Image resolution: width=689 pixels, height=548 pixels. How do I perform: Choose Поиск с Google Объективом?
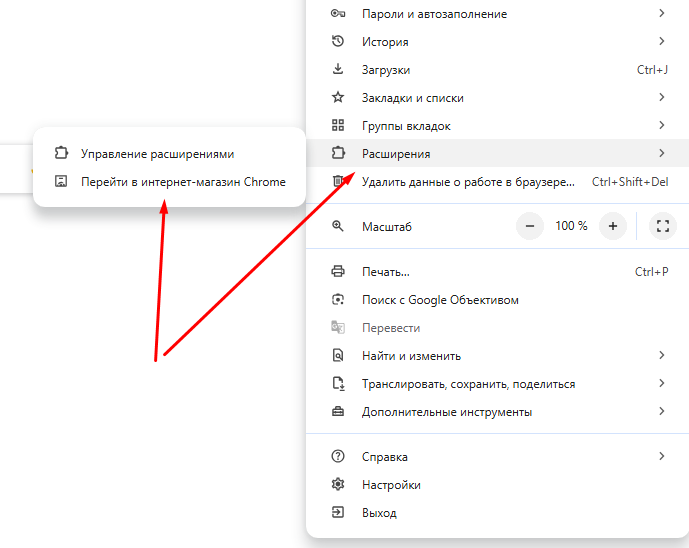click(497, 300)
